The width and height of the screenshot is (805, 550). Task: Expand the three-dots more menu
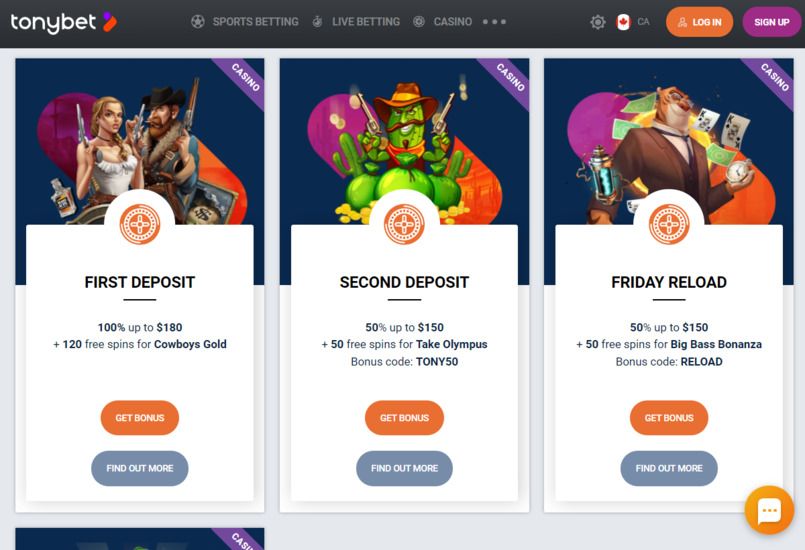point(494,22)
